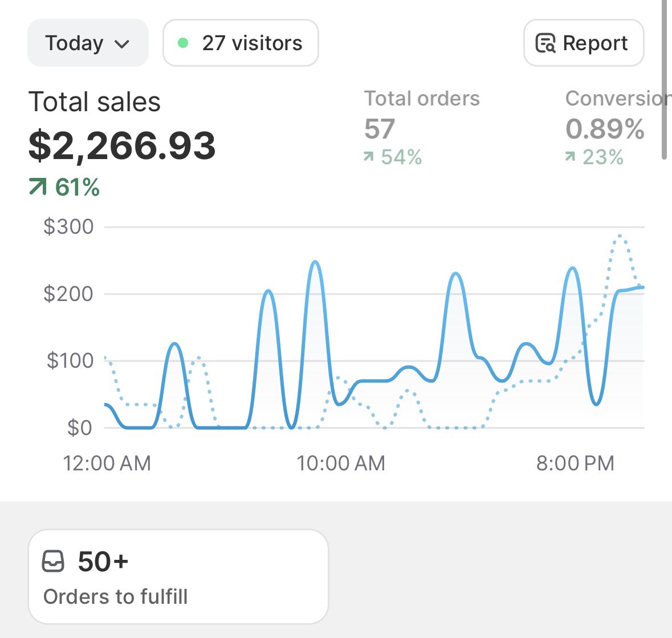Click the 57 total orders value
Image resolution: width=672 pixels, height=638 pixels.
[x=379, y=129]
